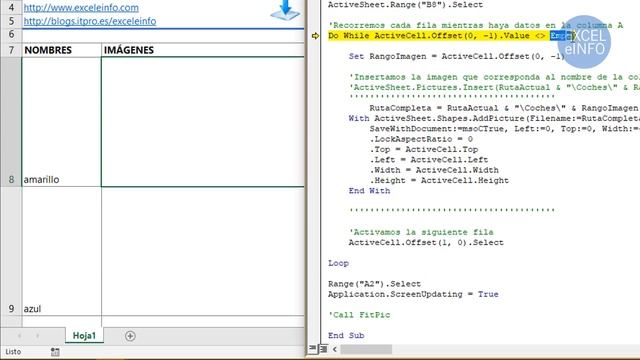Click the ActiveSheet.Range("B8").Select line
This screenshot has width=640, height=360.
tap(405, 5)
